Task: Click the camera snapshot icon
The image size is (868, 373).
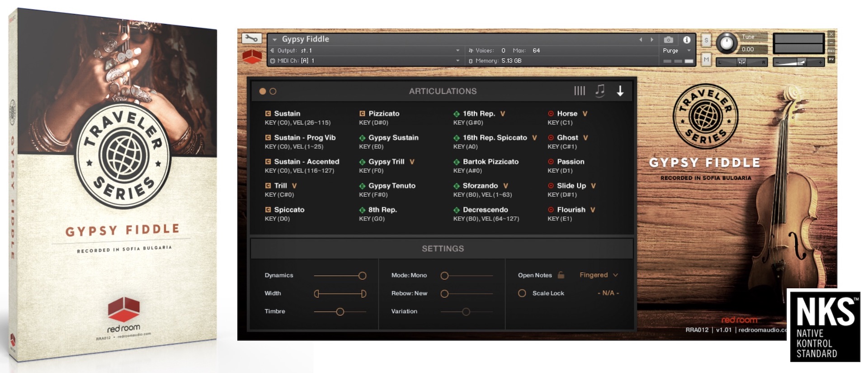Action: [x=668, y=40]
